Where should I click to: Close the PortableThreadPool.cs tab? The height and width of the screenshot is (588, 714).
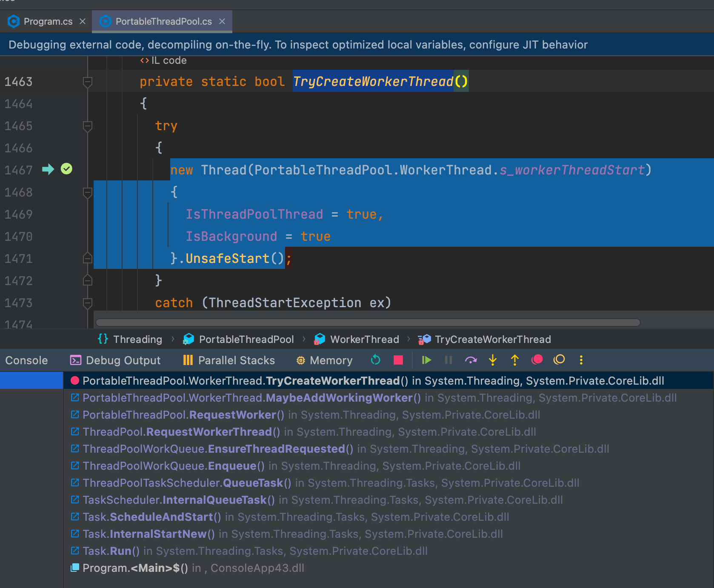(x=222, y=21)
